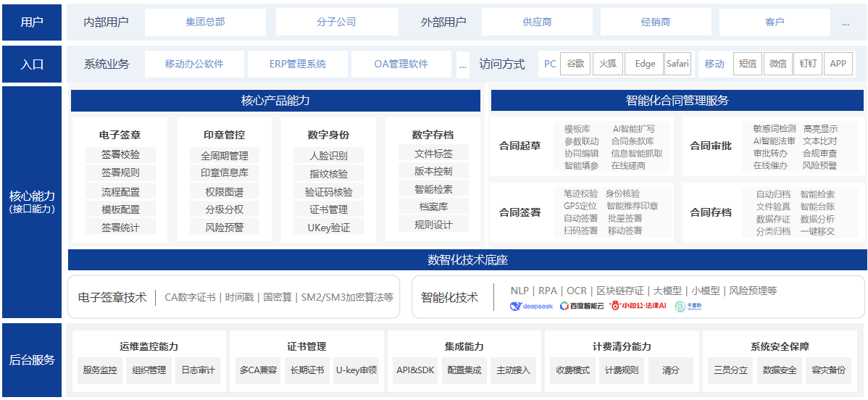The image size is (868, 400).
Task: Click the 千里聆 logo
Action: [x=688, y=307]
